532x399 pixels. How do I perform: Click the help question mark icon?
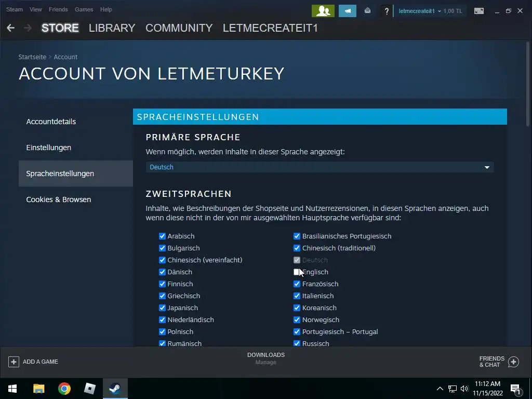(386, 11)
